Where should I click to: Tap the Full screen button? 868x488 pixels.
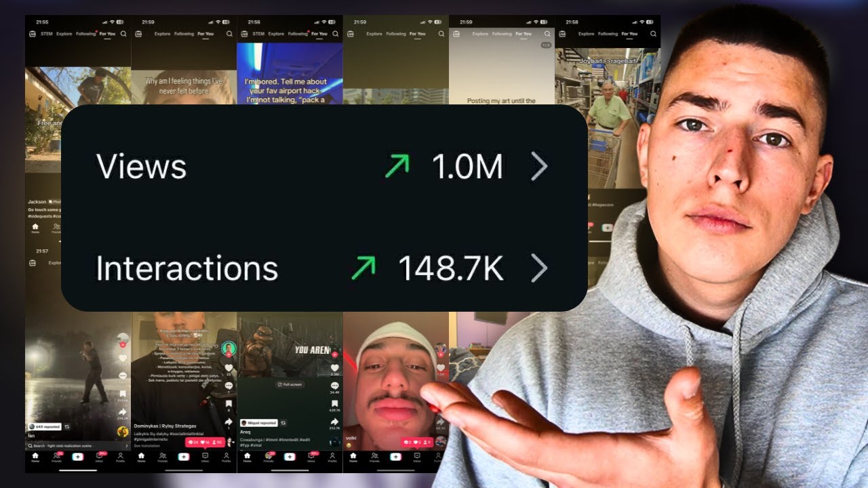point(290,384)
